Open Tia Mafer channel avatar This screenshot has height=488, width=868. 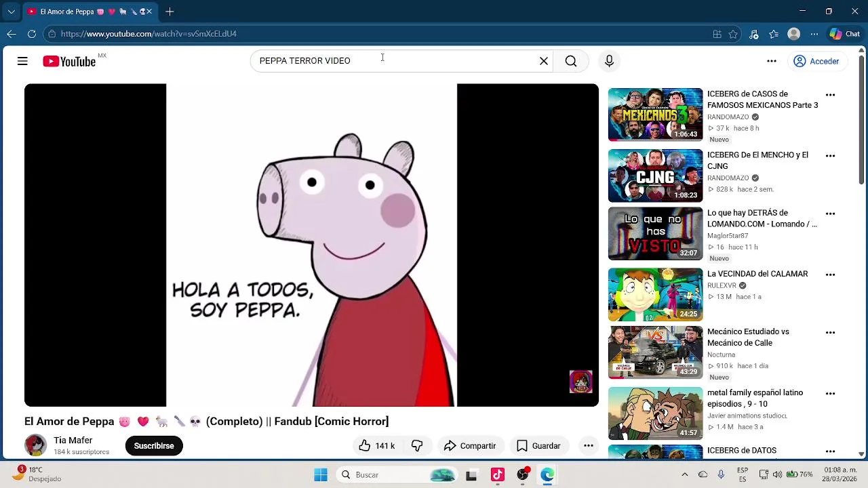tap(35, 445)
